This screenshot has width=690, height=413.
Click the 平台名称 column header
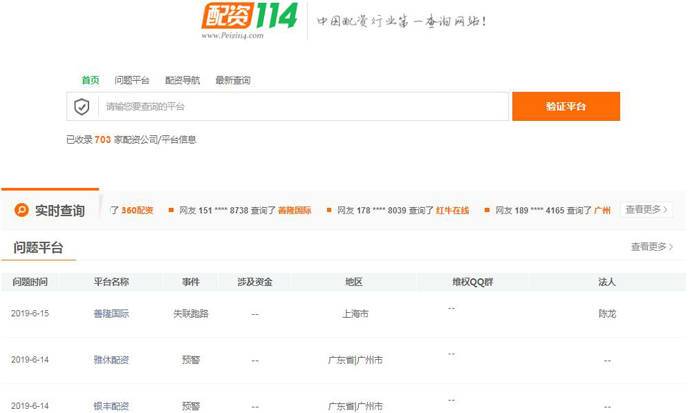click(x=111, y=282)
